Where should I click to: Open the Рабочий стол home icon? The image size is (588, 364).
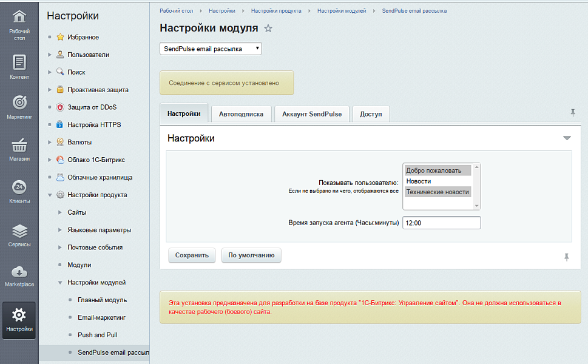click(19, 16)
